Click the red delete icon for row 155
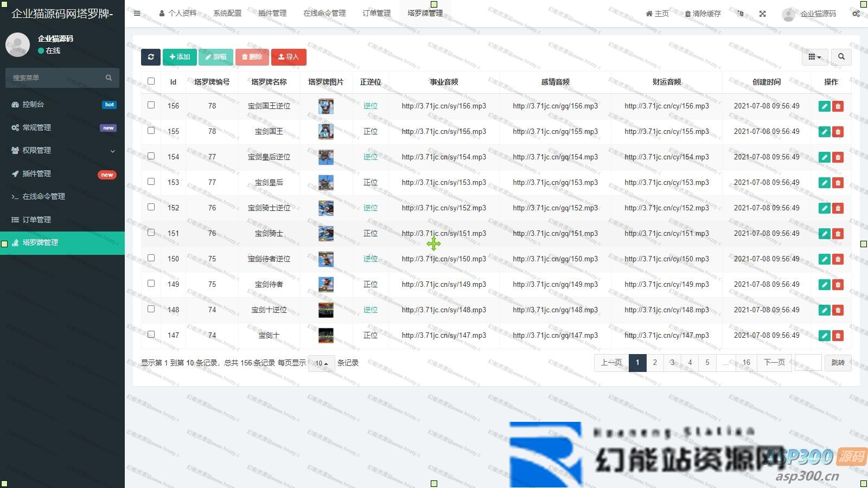 [838, 132]
